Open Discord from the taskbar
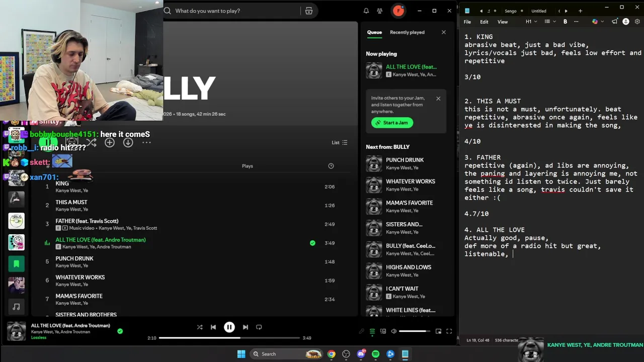The image size is (644, 362). point(361,354)
